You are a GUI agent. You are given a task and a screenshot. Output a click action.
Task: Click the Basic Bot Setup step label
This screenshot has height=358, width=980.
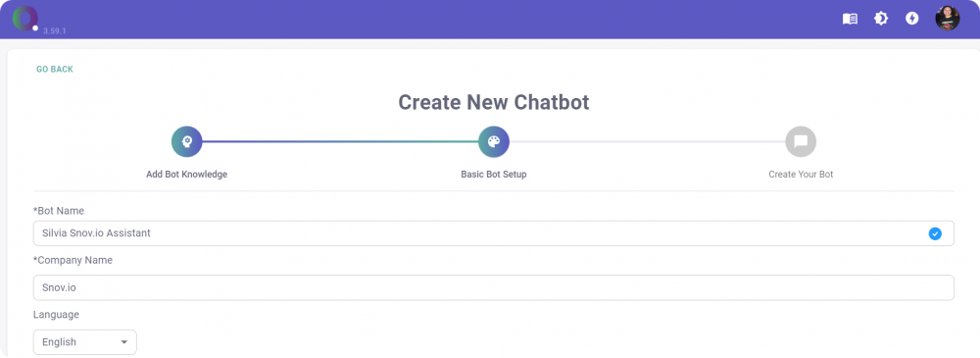coord(494,175)
